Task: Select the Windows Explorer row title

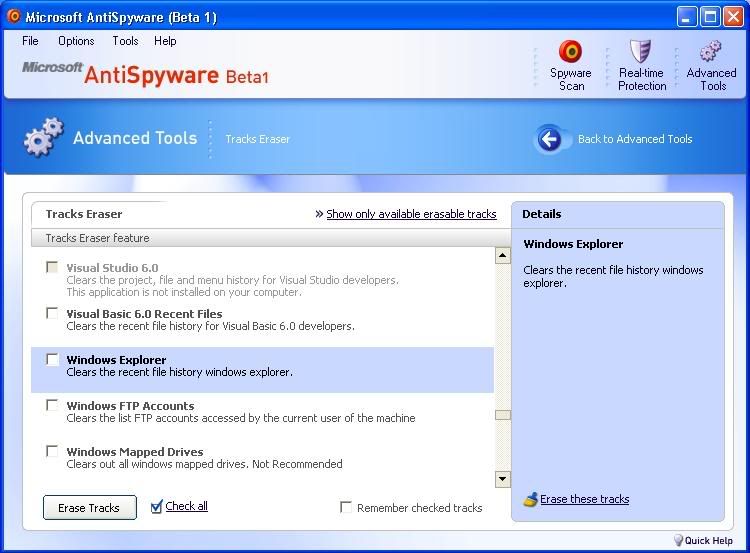Action: pos(116,360)
